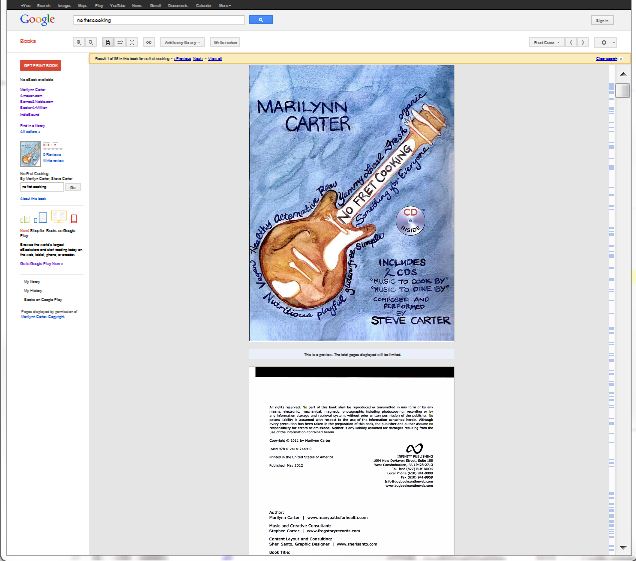Click the link icon in toolbar
Viewport: 636px width, 561px height.
click(149, 43)
